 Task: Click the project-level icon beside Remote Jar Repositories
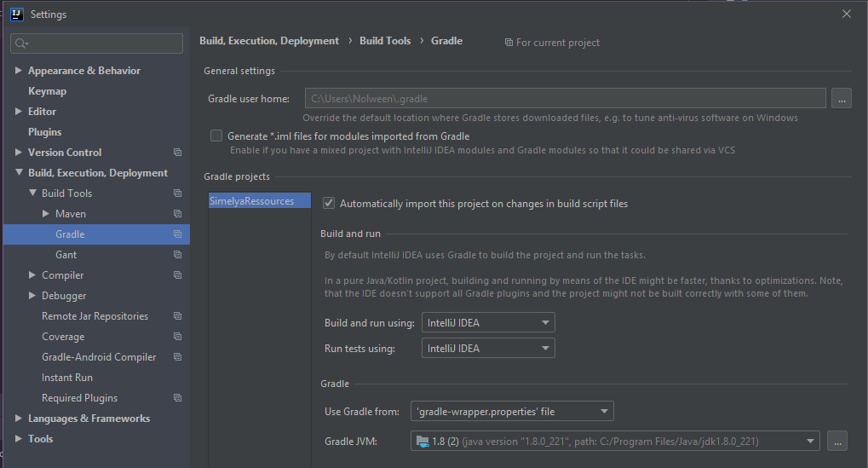(177, 316)
